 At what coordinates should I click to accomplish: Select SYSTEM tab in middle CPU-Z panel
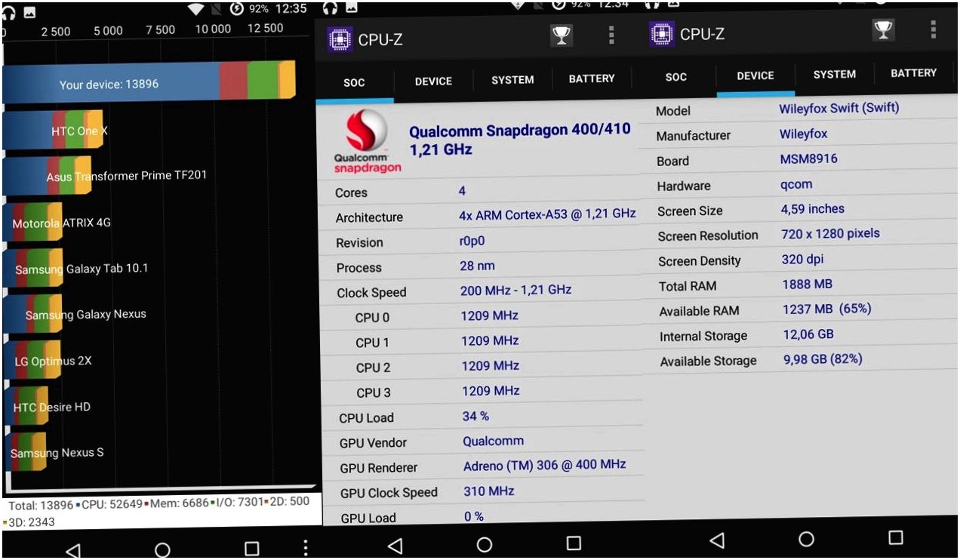pos(512,79)
